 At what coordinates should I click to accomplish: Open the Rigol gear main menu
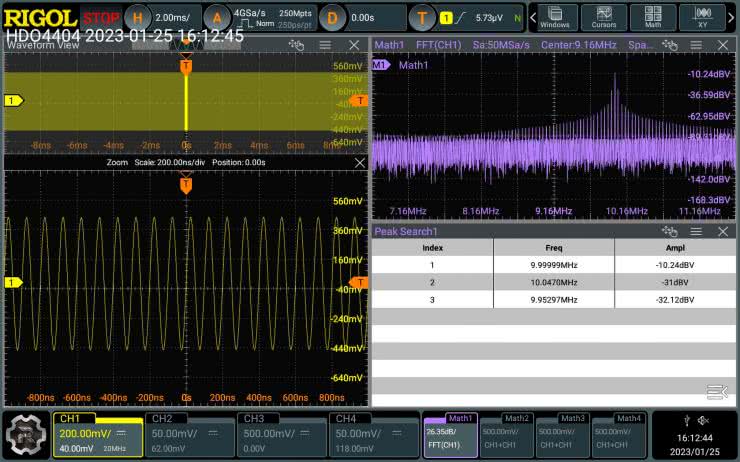24,435
